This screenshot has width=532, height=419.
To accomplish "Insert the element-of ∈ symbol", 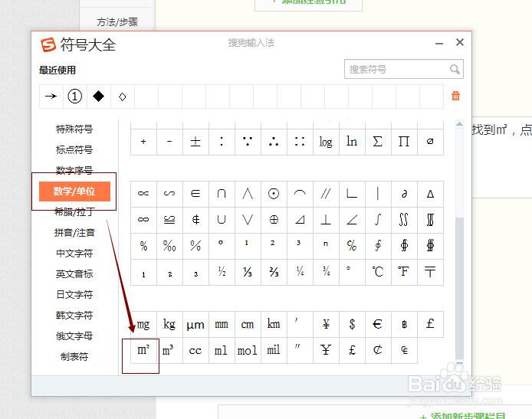I will click(x=195, y=194).
